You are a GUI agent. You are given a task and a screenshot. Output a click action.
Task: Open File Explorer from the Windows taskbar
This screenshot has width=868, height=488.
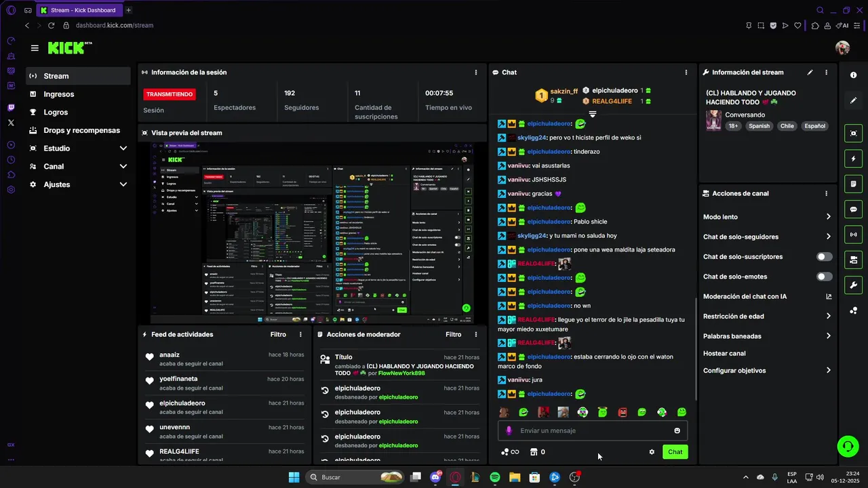pyautogui.click(x=515, y=477)
